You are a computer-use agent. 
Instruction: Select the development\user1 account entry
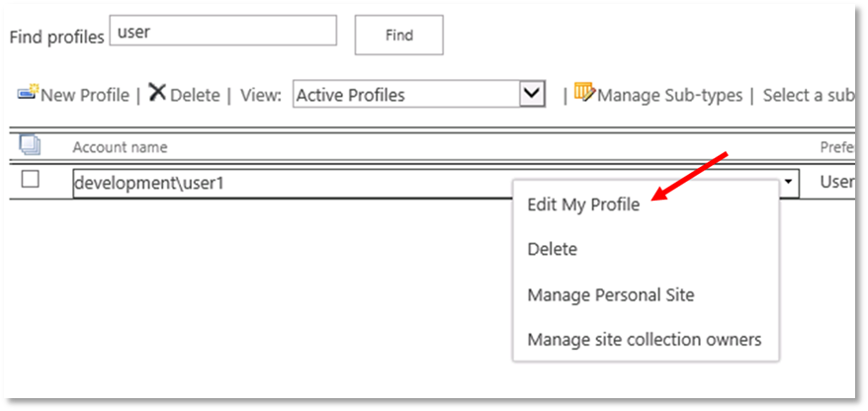click(156, 183)
